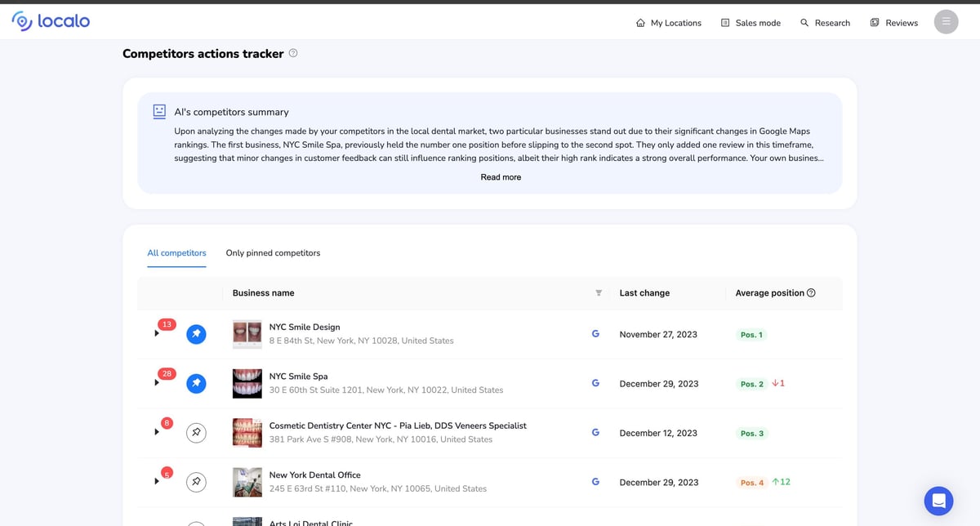Viewport: 980px width, 526px height.
Task: Click Read more in the AI summary
Action: tap(500, 176)
